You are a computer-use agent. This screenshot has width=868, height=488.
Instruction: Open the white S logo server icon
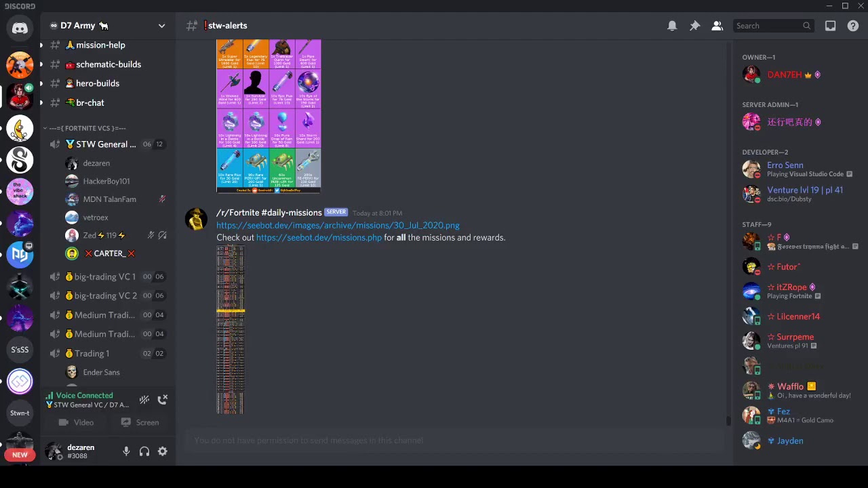(20, 160)
